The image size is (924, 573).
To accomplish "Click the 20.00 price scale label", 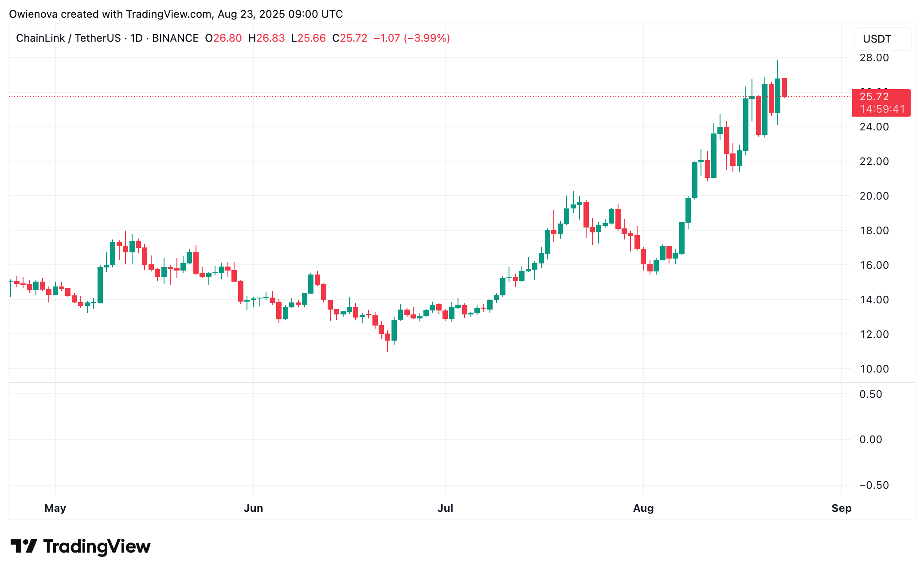I will (874, 196).
